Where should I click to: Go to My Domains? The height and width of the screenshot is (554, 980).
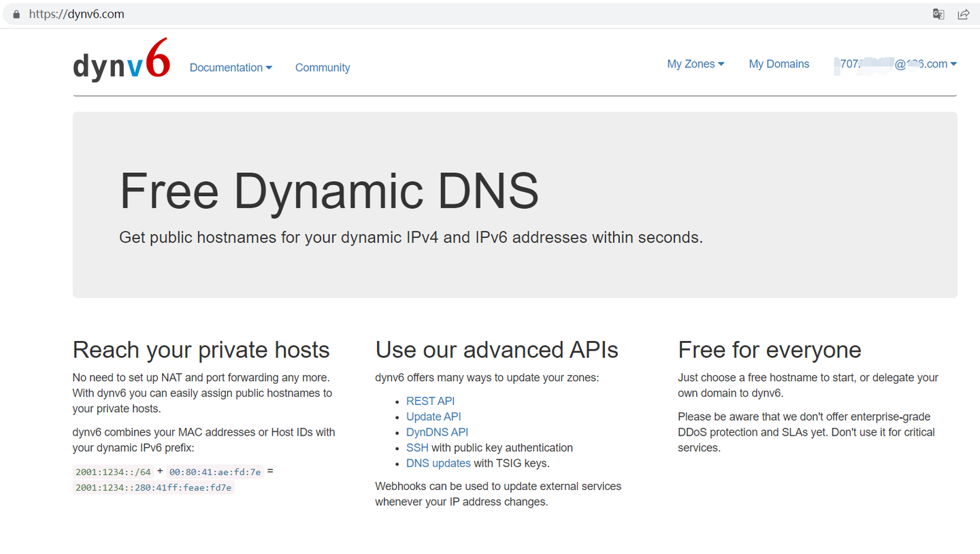pyautogui.click(x=779, y=63)
